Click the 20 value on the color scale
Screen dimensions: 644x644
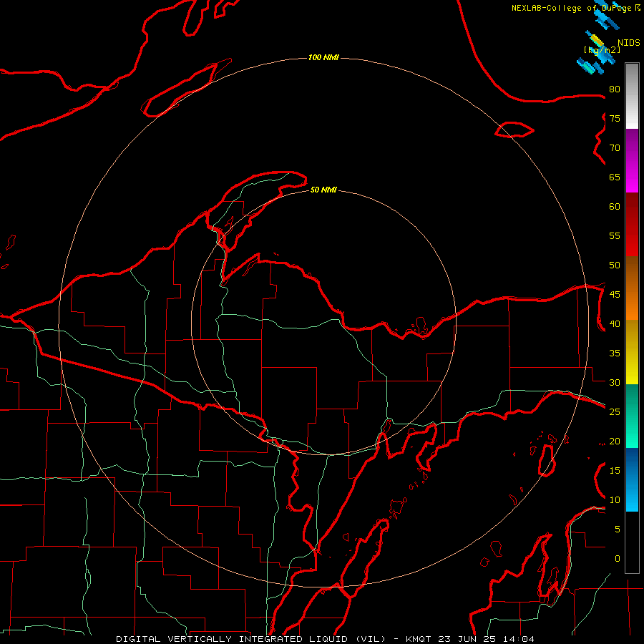(615, 441)
